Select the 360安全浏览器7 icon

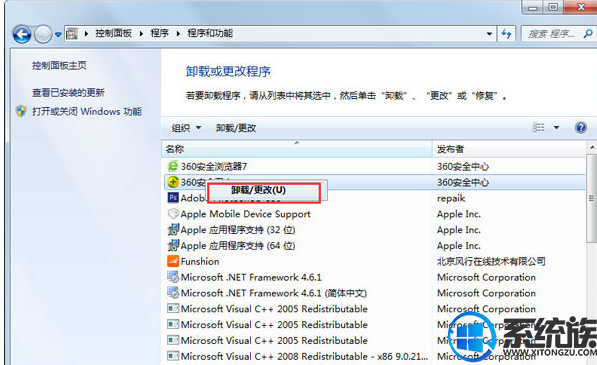(173, 166)
